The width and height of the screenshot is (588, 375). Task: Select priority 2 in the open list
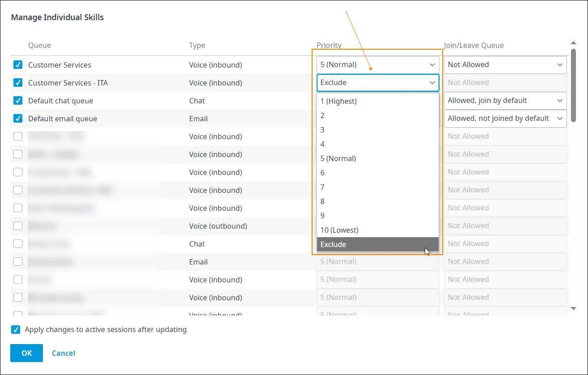[x=378, y=115]
